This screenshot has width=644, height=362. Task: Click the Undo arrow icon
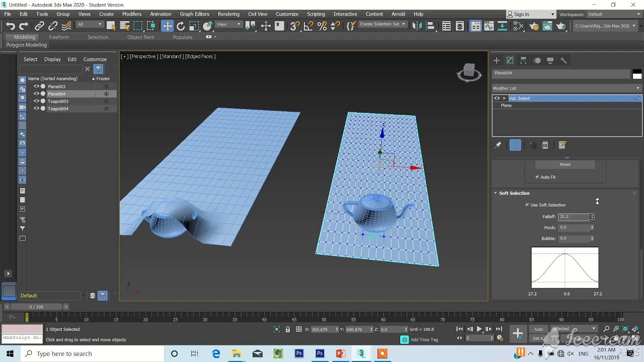[11, 26]
